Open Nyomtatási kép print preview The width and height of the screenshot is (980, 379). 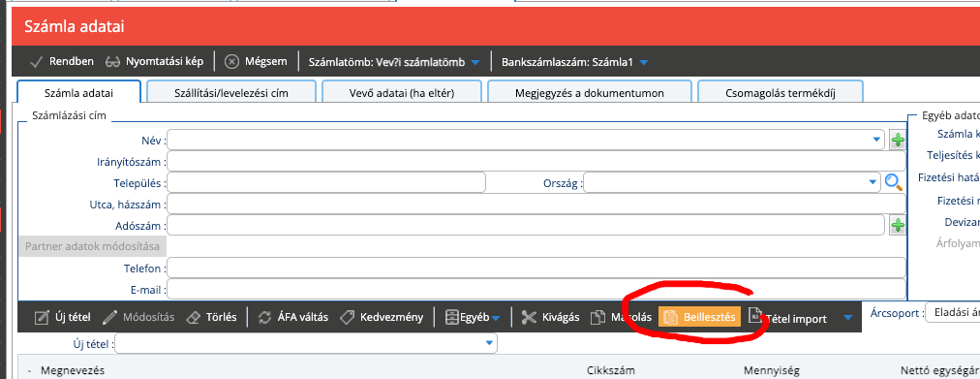coord(154,61)
